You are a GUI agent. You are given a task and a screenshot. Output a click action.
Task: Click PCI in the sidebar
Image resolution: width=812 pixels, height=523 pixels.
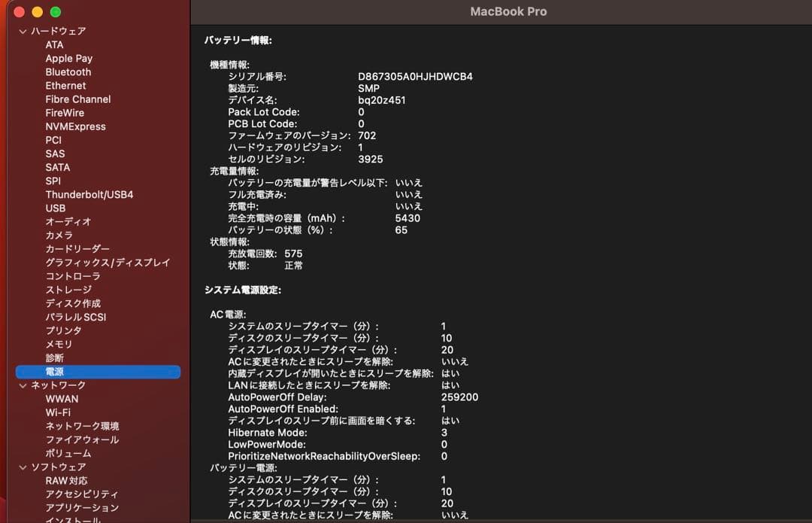[x=53, y=140]
